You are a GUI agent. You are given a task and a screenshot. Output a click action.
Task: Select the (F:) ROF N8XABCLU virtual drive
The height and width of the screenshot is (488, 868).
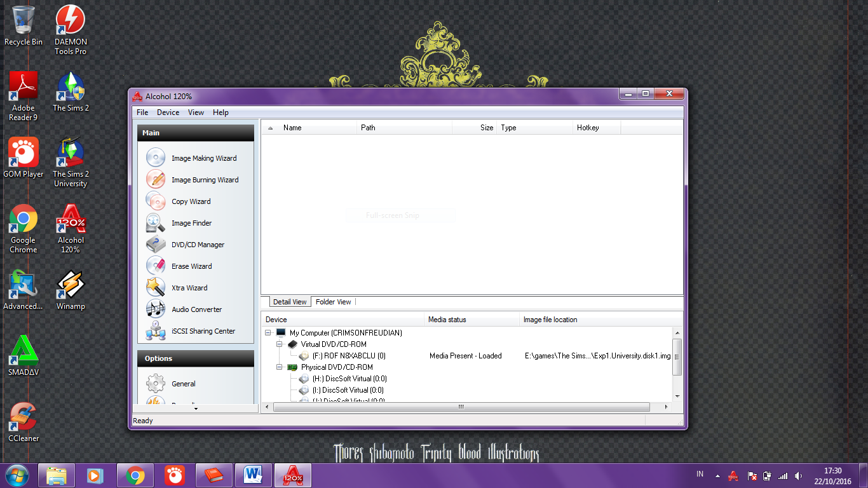(349, 356)
